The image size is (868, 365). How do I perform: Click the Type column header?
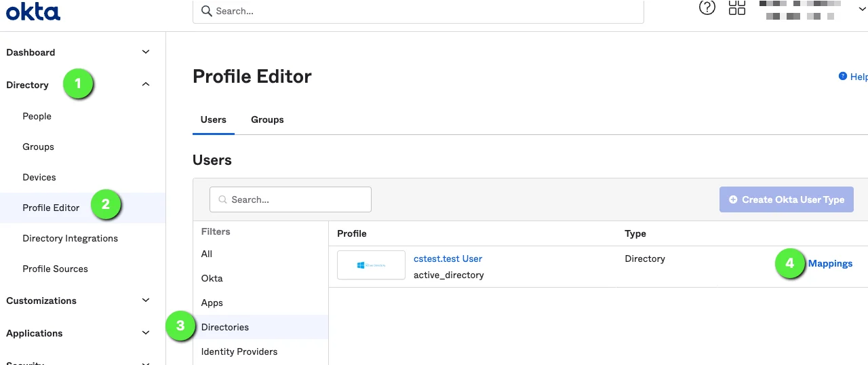click(x=635, y=233)
